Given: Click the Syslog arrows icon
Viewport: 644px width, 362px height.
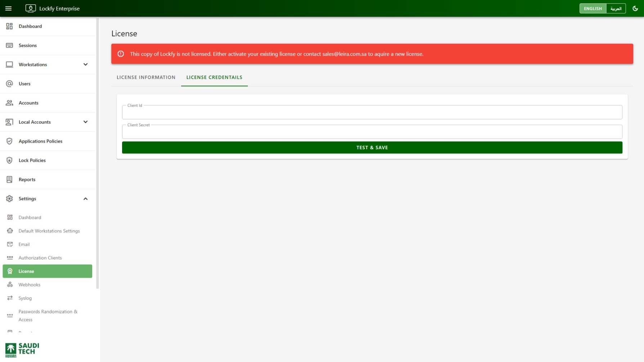Looking at the screenshot, I should coord(10,298).
